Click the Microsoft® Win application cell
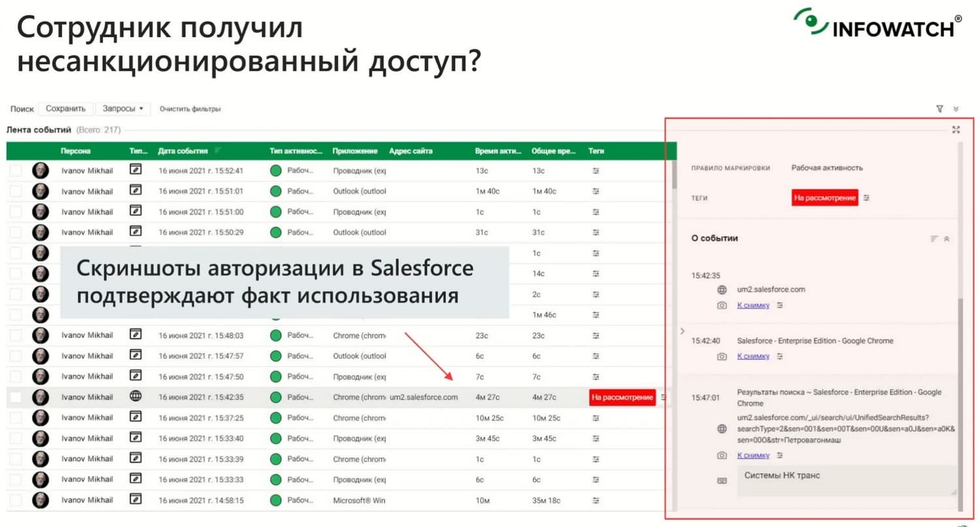This screenshot has height=527, width=980. 359,500
